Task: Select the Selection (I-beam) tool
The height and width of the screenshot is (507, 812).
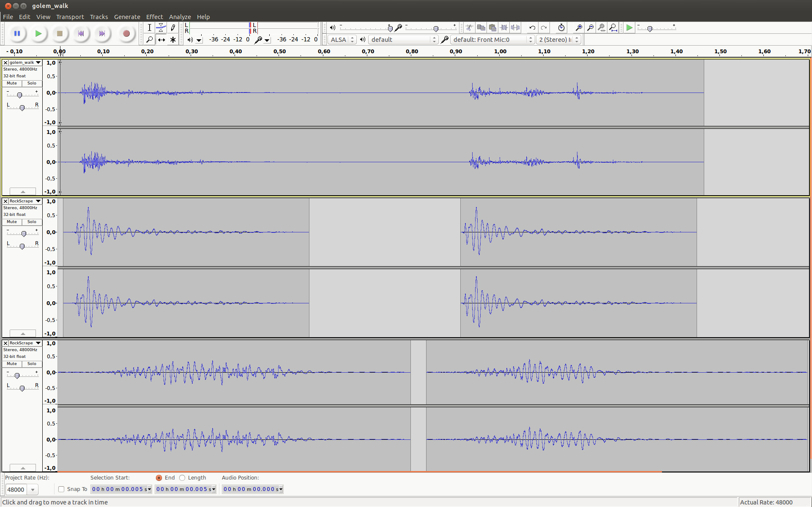Action: point(149,28)
